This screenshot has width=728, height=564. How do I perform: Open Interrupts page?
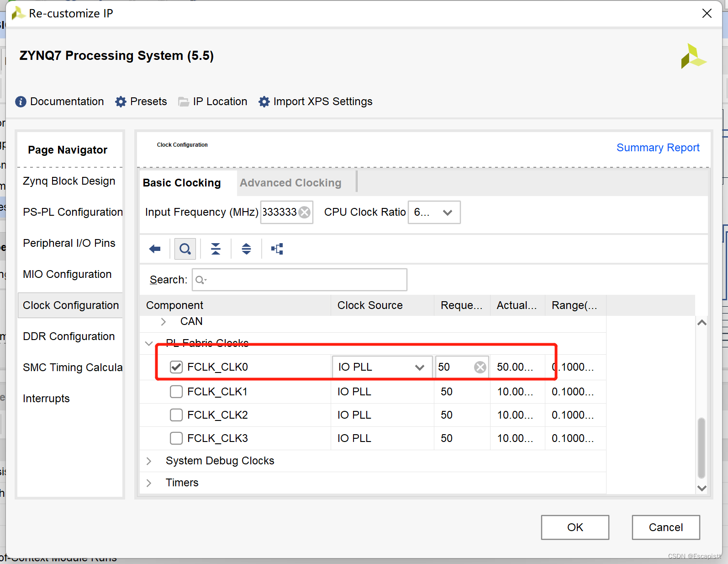46,399
